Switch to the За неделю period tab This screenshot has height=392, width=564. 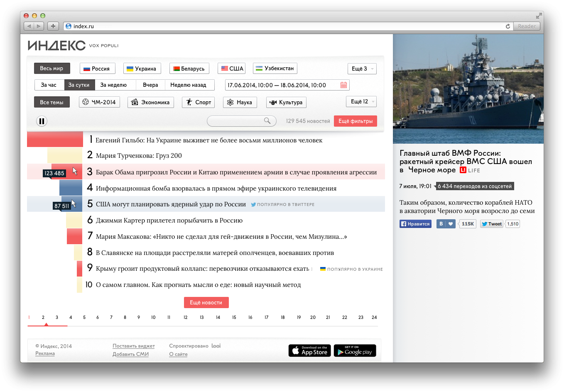(113, 85)
